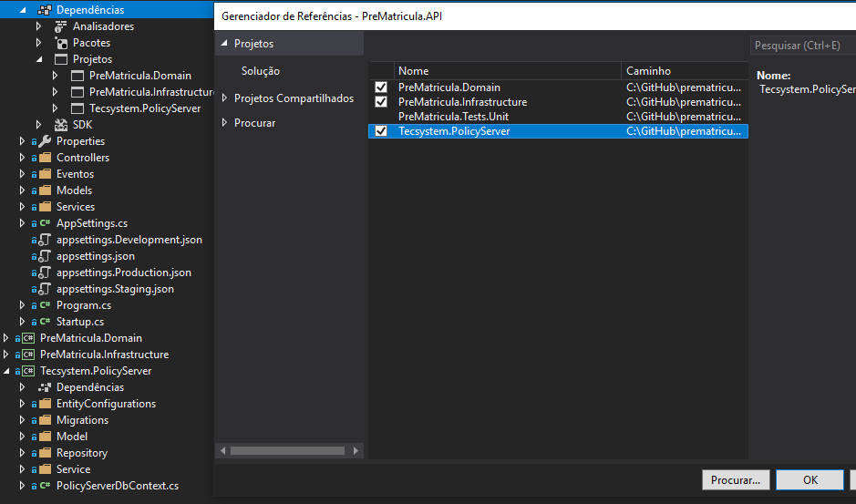Image resolution: width=856 pixels, height=504 pixels.
Task: Toggle the Tecsystem.PolicyServer reference checkbox
Action: (x=381, y=131)
